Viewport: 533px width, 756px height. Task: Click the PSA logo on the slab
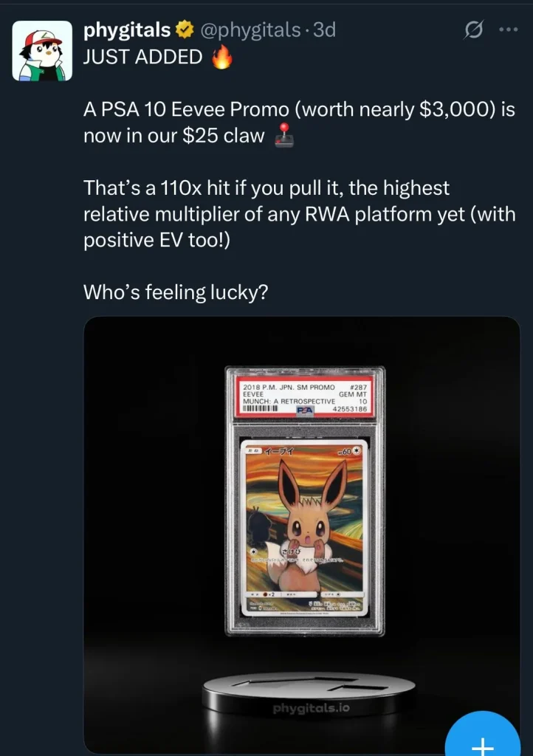click(305, 409)
